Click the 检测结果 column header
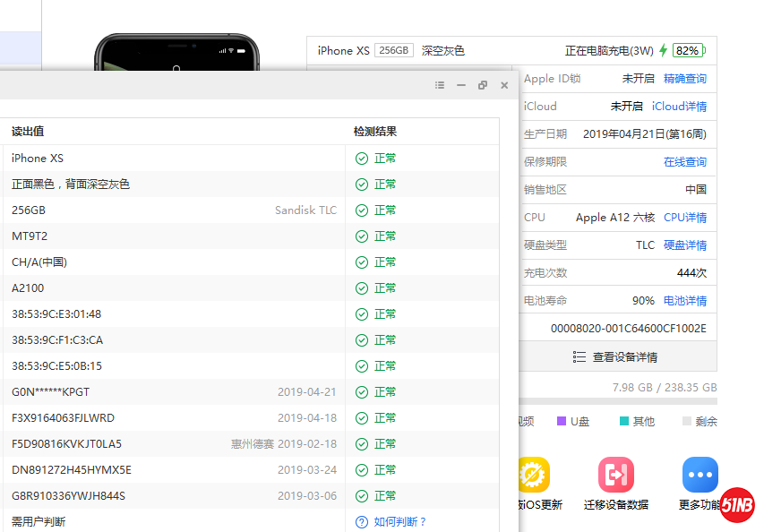The image size is (764, 532). point(374,132)
